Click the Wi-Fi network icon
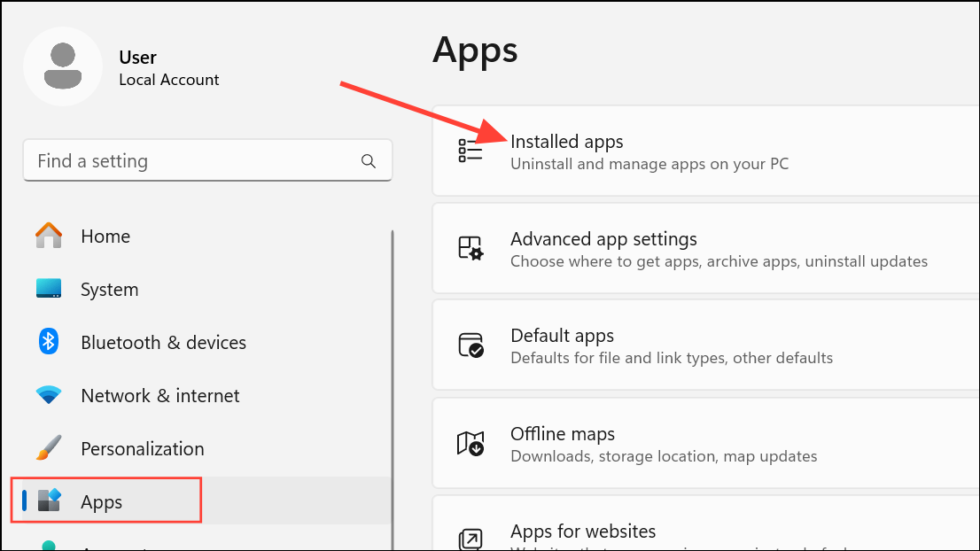 49,395
